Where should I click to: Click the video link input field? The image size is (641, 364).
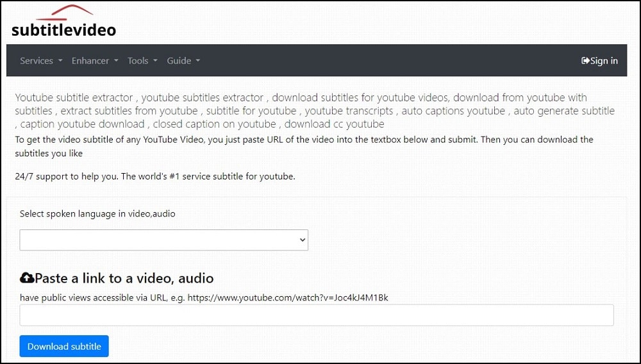317,315
